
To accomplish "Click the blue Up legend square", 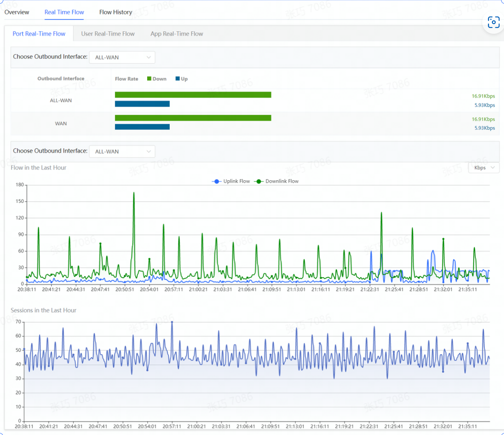I will (178, 79).
